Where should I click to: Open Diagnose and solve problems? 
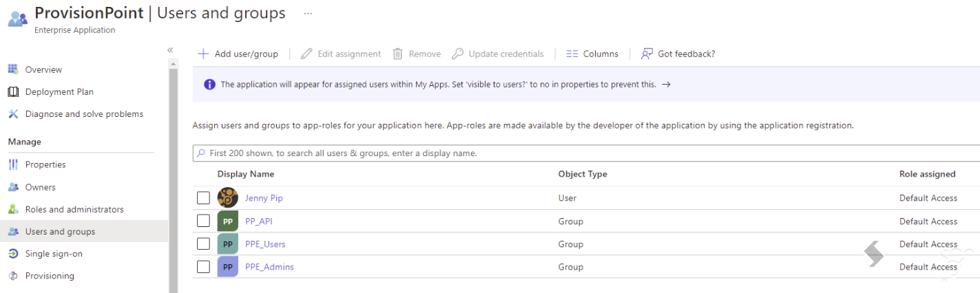(x=84, y=113)
